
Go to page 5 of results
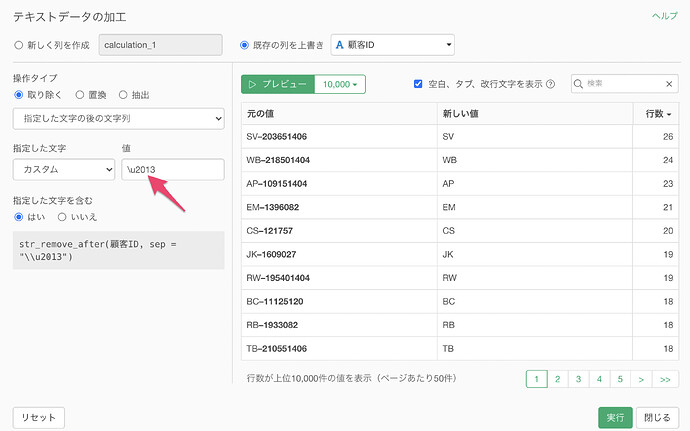620,379
